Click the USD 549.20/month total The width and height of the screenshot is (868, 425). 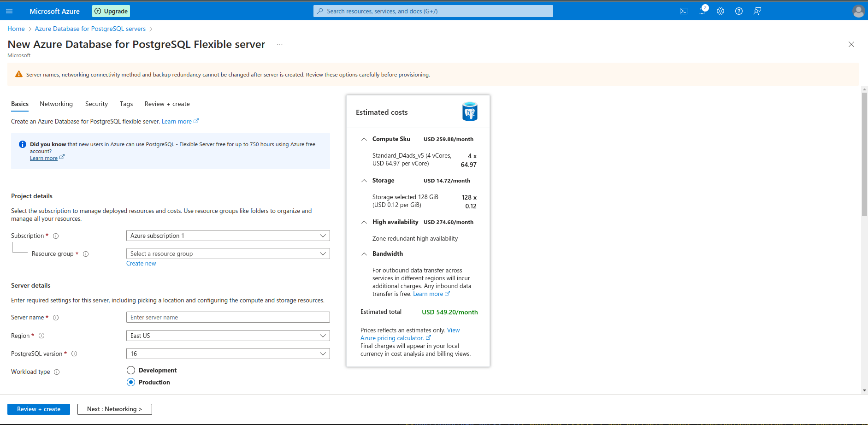450,312
